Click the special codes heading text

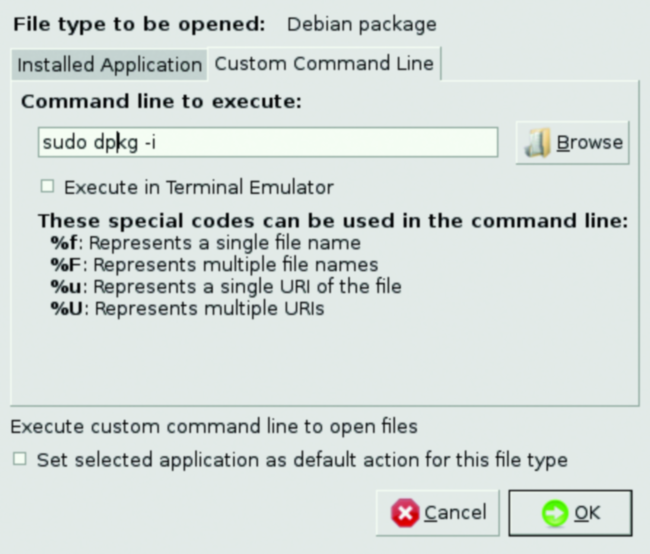coord(332,219)
